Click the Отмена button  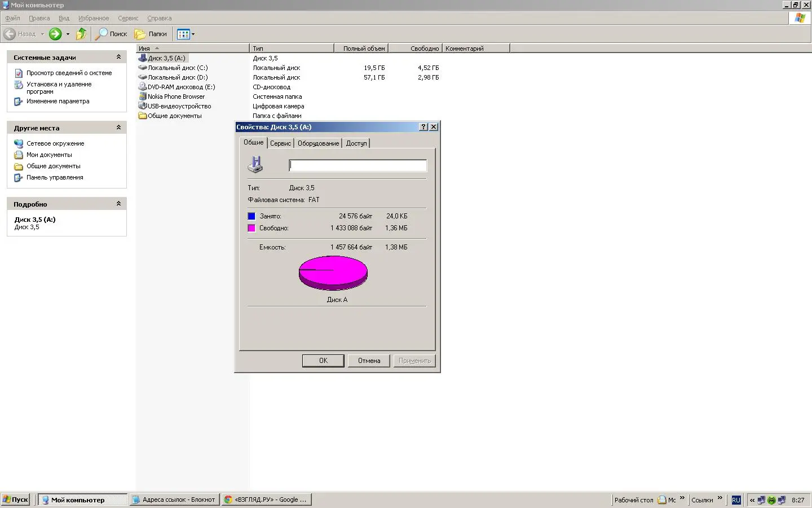[x=369, y=361]
